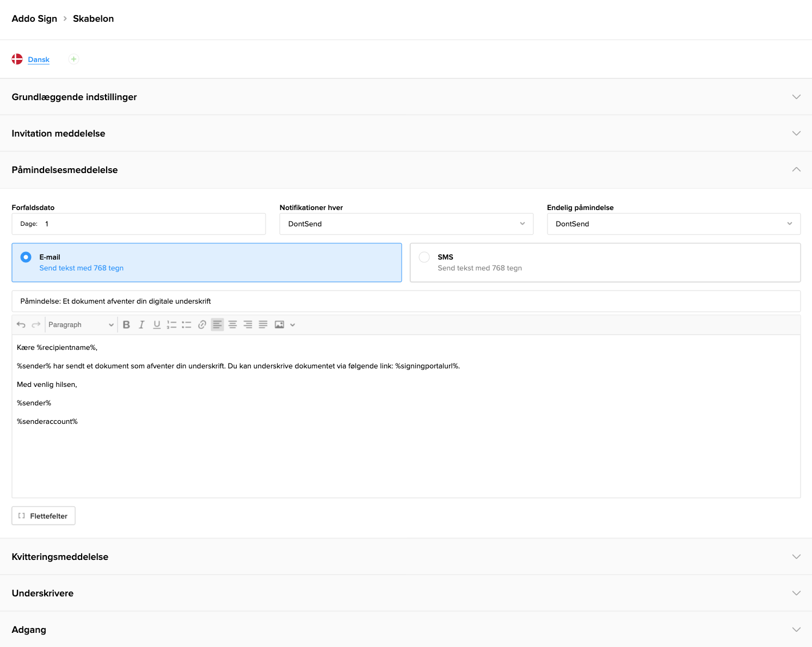Navigate to Addo Sign via breadcrumb
This screenshot has width=812, height=647.
pyautogui.click(x=34, y=19)
